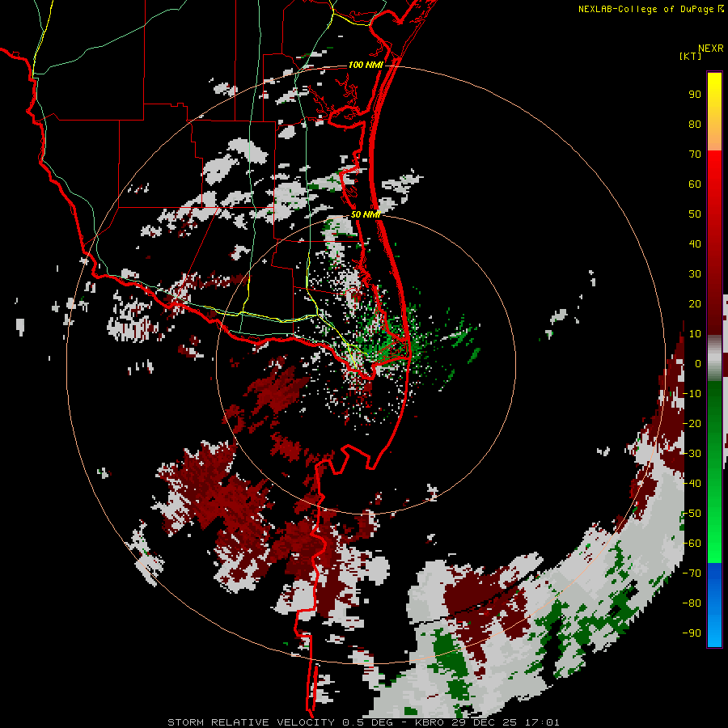Click the -40 value on velocity scale
Viewport: 728px width, 728px height.
[x=692, y=484]
